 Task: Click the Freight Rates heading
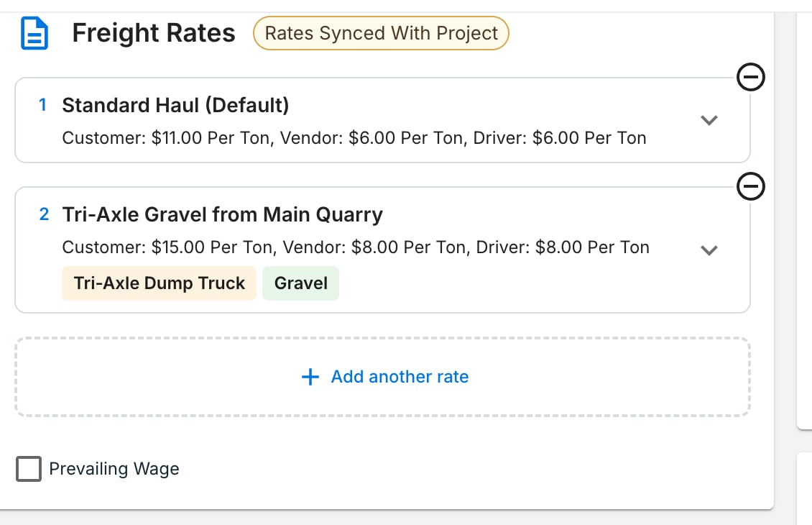[154, 33]
